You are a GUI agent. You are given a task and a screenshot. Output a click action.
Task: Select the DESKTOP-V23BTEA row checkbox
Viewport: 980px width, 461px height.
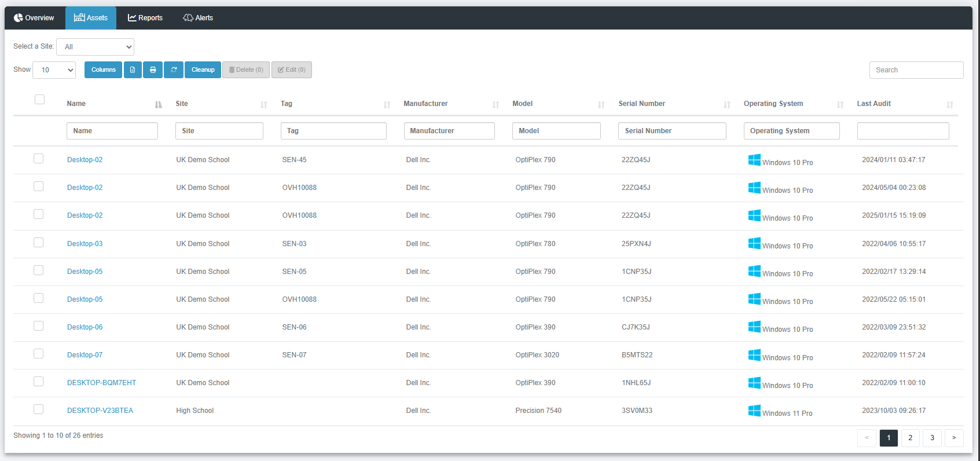[39, 409]
